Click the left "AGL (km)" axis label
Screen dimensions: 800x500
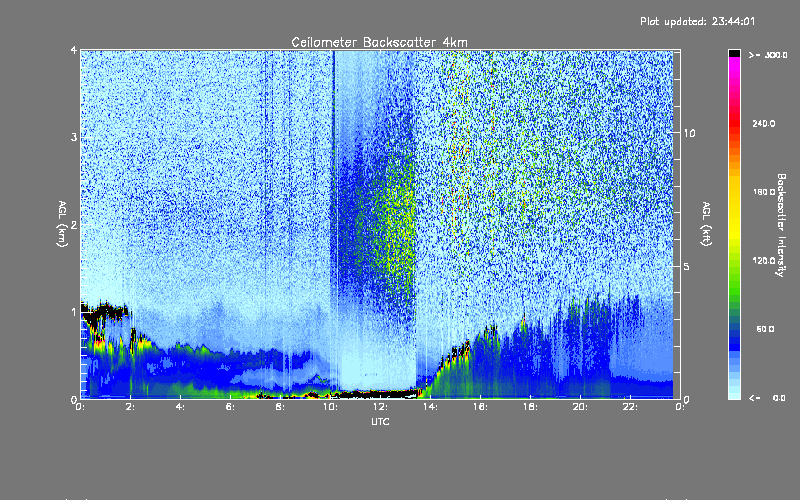(62, 224)
